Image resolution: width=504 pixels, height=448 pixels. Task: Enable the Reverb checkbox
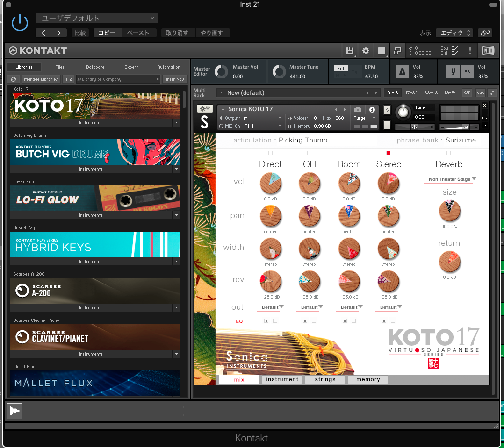[449, 153]
